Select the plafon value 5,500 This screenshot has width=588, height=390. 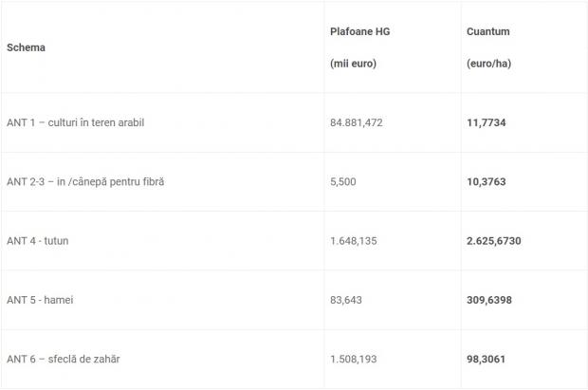[342, 181]
